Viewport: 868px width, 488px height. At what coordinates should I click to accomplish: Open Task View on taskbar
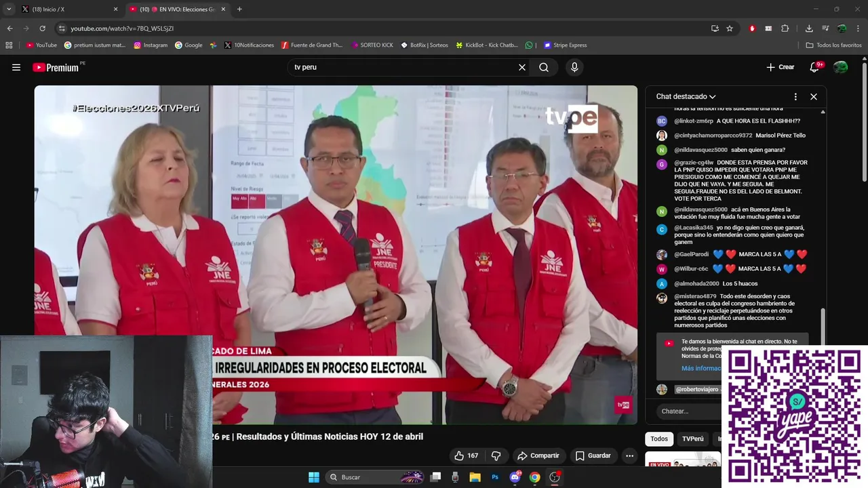tap(436, 477)
